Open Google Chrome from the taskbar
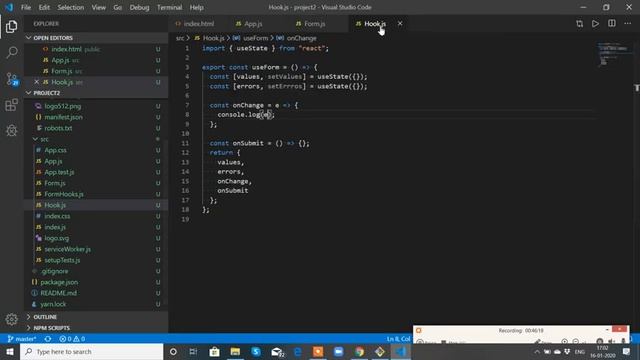This screenshot has width=640, height=360. (359, 351)
